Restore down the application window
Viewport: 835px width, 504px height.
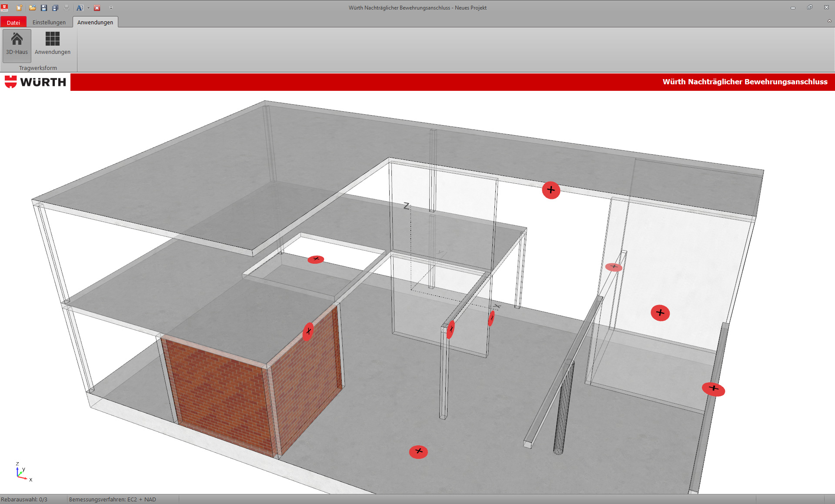809,7
